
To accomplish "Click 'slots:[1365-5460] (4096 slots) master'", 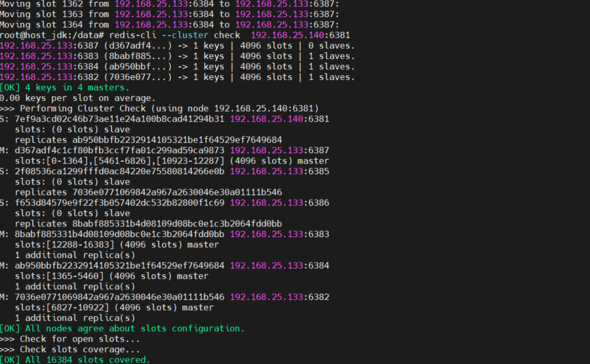I will (x=111, y=276).
